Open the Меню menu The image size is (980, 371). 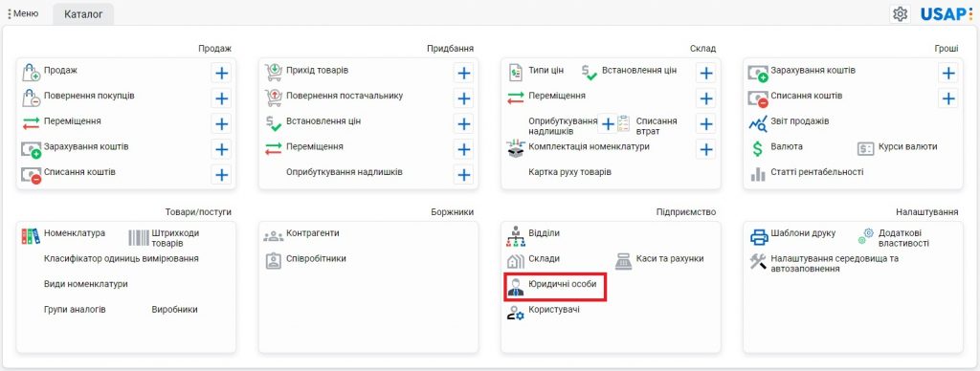click(x=23, y=13)
